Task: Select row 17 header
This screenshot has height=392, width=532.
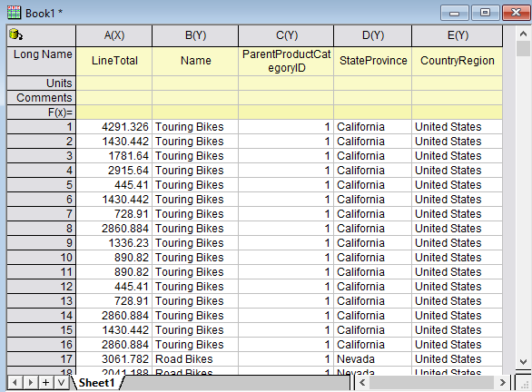Action: [x=42, y=359]
